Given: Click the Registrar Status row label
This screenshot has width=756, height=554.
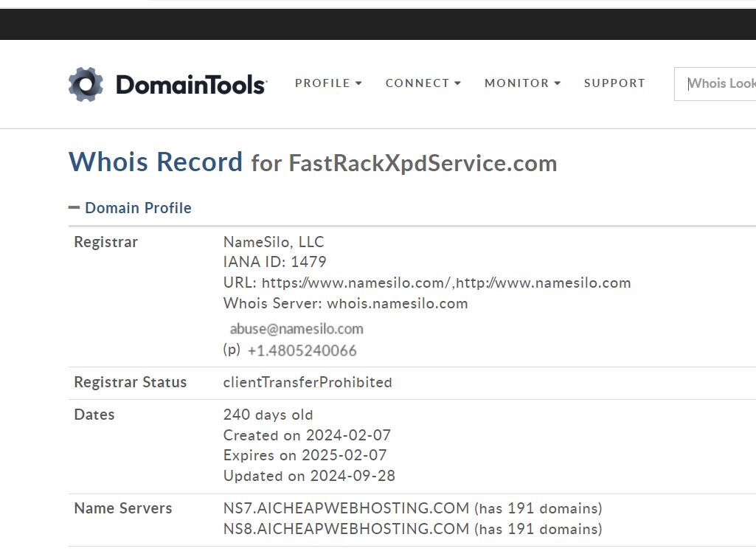Looking at the screenshot, I should click(x=130, y=382).
